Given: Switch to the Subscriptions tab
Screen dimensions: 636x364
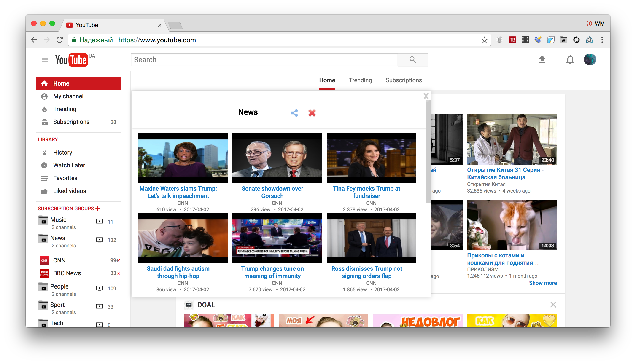Looking at the screenshot, I should pyautogui.click(x=403, y=80).
